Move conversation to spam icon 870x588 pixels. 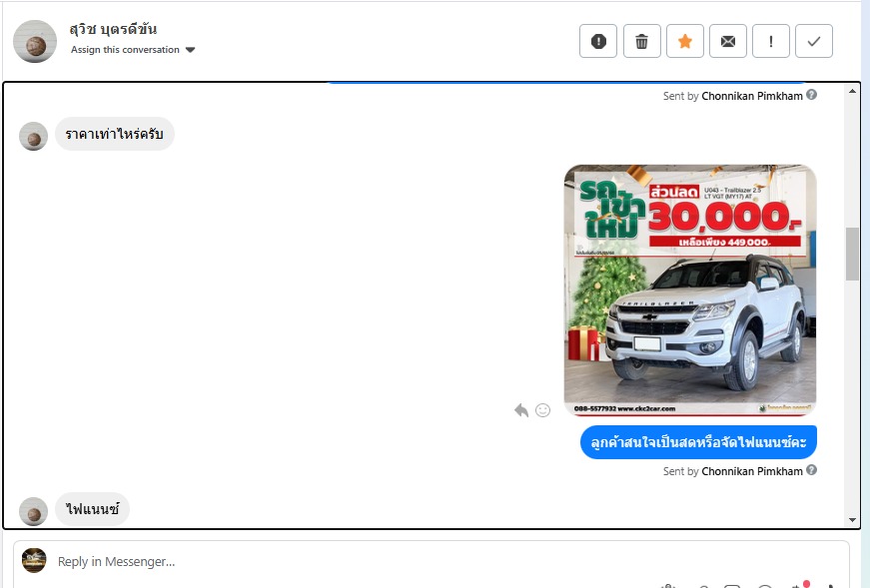click(598, 41)
